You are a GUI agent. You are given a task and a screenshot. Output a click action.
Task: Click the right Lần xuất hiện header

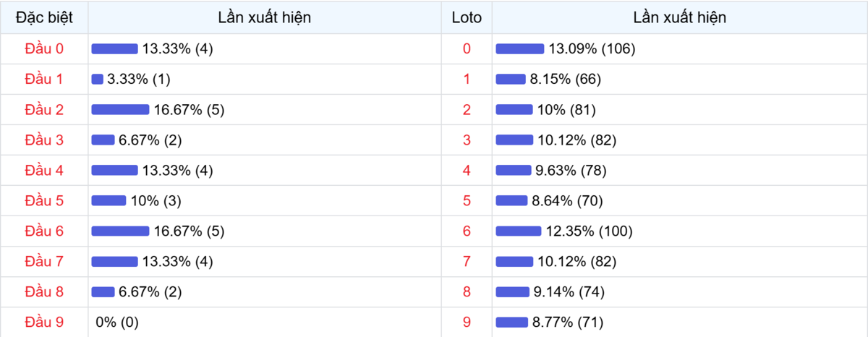point(679,17)
